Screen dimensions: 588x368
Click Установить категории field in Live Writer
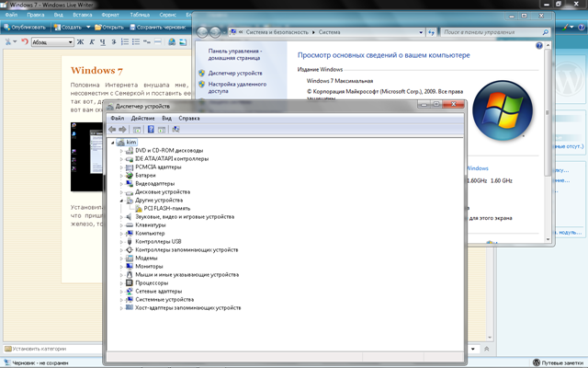(52, 349)
